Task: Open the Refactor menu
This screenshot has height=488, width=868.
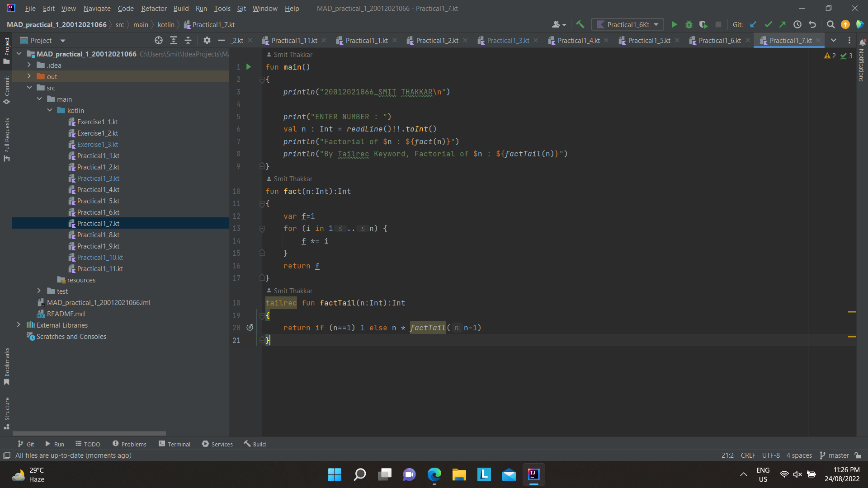Action: (x=154, y=9)
